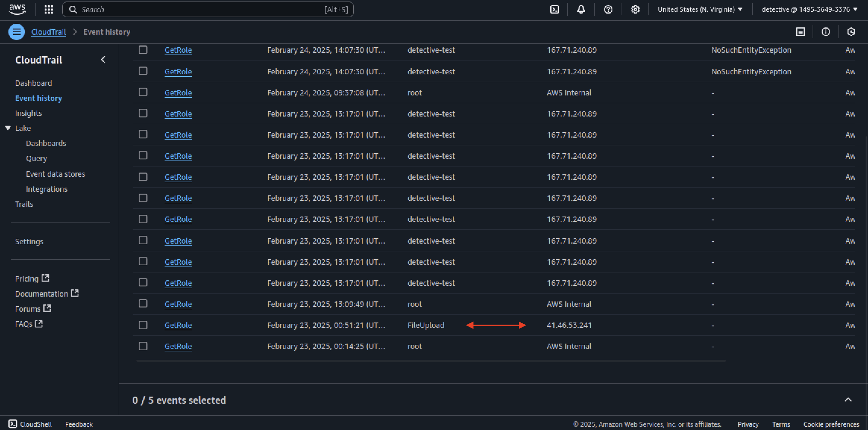868x430 pixels.
Task: Go to Trails in the sidebar
Action: coord(24,204)
